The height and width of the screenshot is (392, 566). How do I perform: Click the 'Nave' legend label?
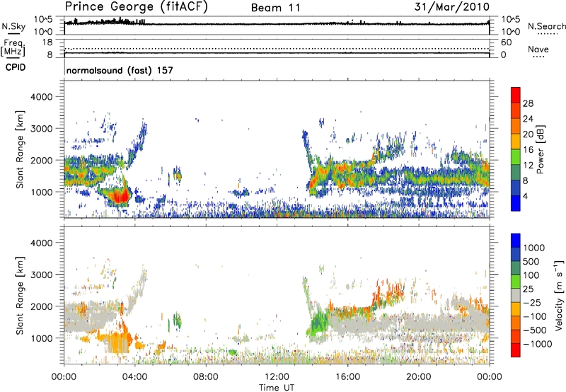[538, 49]
